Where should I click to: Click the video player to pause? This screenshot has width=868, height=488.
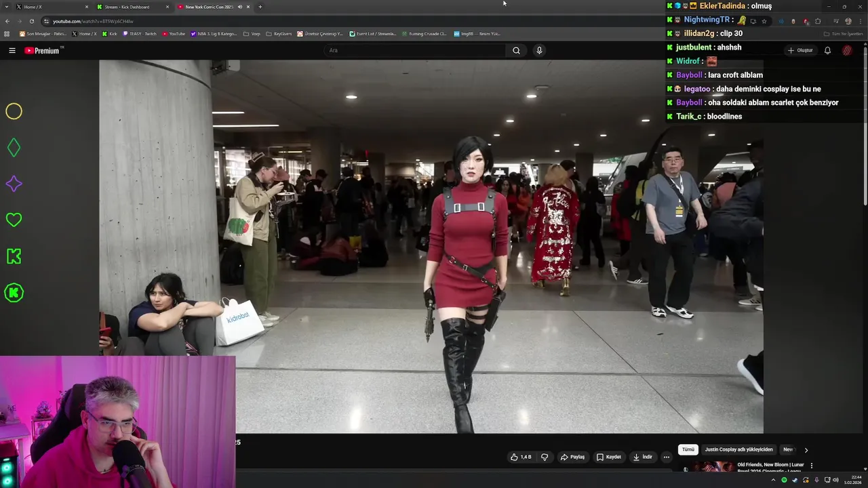pos(431,247)
